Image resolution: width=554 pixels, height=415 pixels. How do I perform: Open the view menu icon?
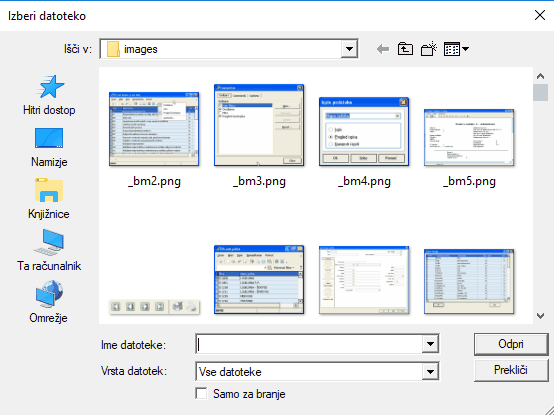click(456, 49)
